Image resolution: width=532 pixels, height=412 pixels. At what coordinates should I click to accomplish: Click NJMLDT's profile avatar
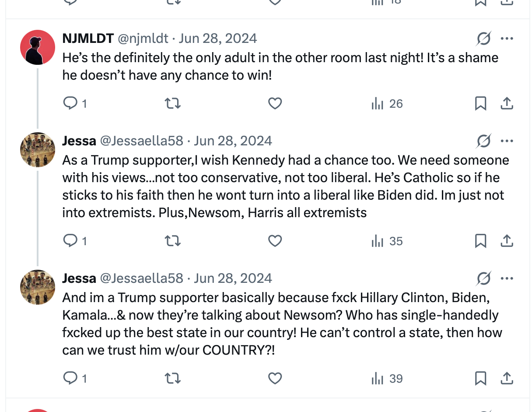click(x=38, y=47)
